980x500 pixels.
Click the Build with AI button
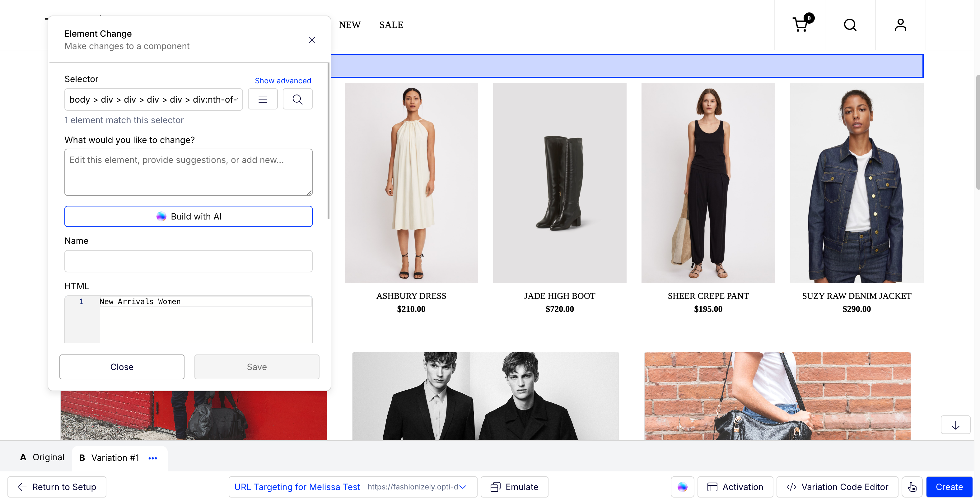tap(188, 216)
